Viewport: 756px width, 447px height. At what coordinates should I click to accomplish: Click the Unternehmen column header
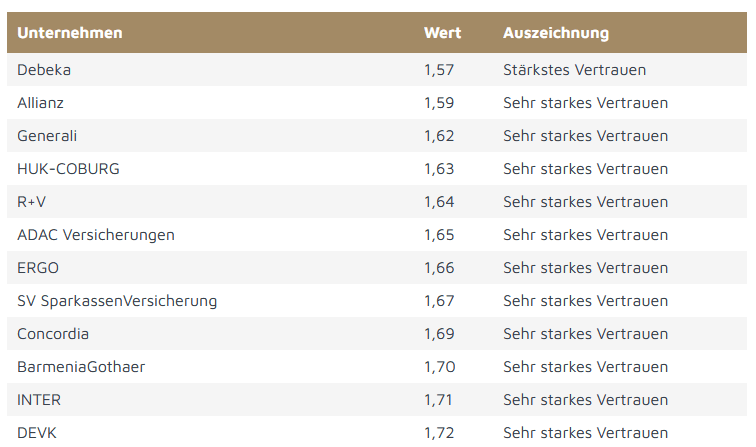(x=70, y=33)
